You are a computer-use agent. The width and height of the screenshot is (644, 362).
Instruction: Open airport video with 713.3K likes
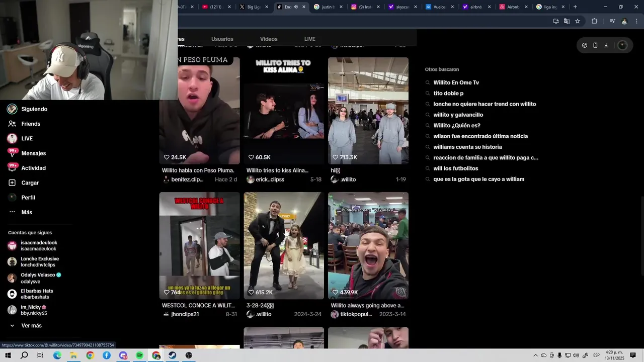(368, 111)
